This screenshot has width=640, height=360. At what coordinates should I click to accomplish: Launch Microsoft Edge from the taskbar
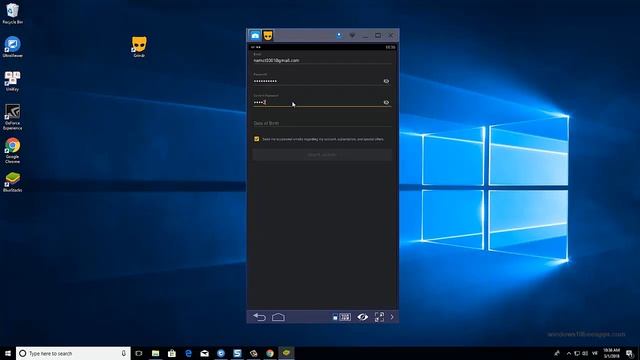coord(188,353)
